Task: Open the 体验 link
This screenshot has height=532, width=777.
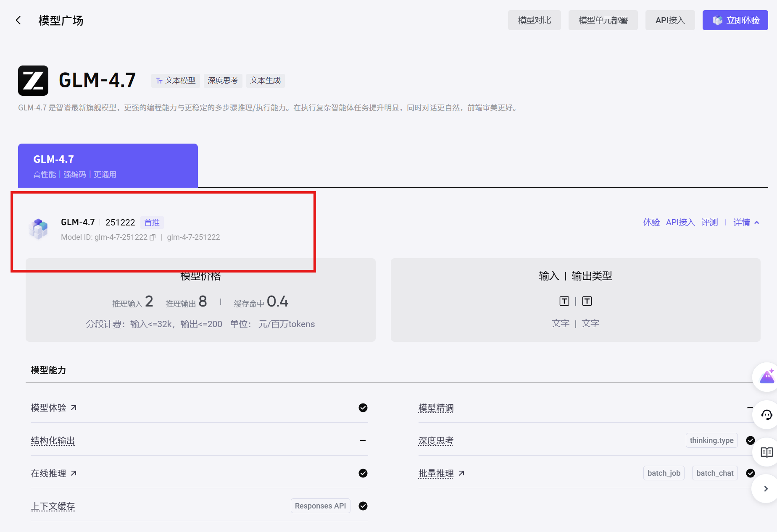Action: (x=651, y=223)
